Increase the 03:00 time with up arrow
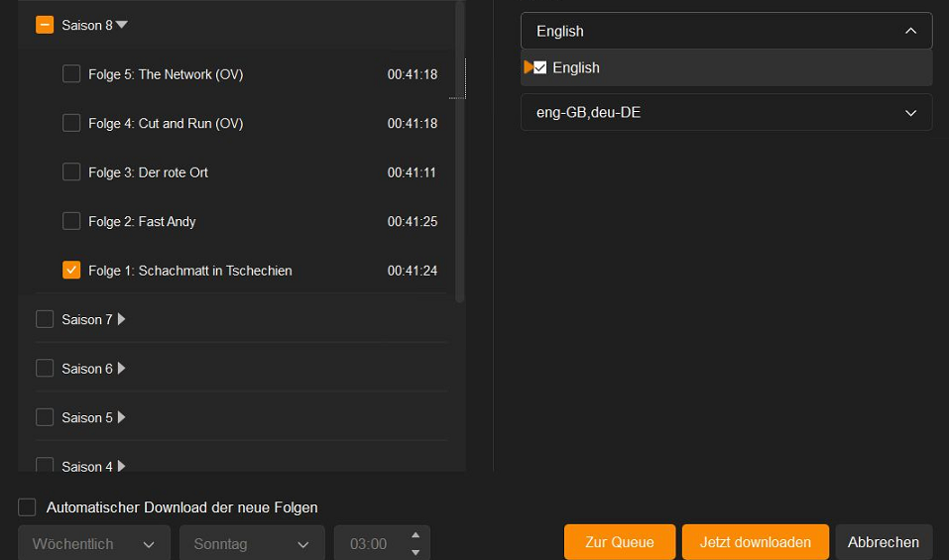Image resolution: width=949 pixels, height=560 pixels. pos(415,535)
